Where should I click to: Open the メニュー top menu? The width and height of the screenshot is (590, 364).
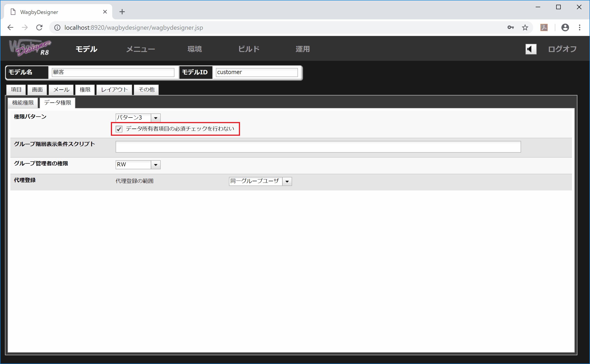pos(140,49)
